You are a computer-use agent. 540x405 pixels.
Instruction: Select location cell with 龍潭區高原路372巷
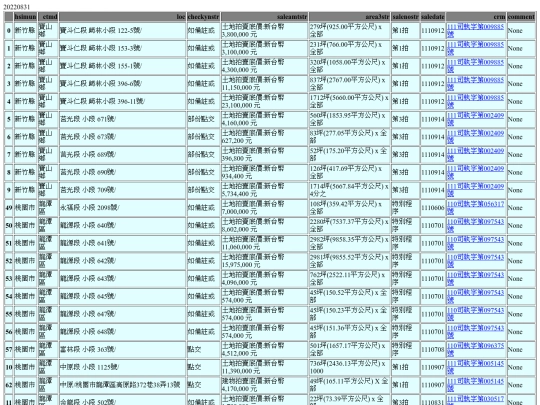(x=123, y=385)
